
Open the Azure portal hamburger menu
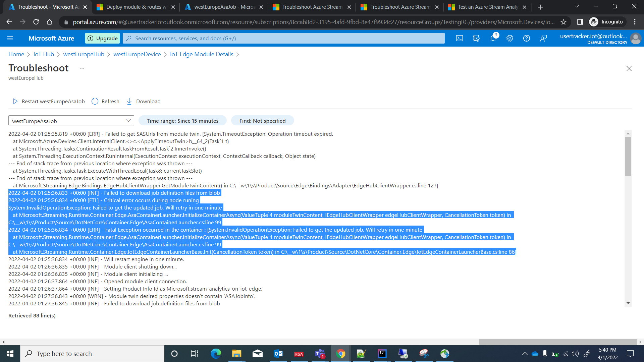point(10,39)
